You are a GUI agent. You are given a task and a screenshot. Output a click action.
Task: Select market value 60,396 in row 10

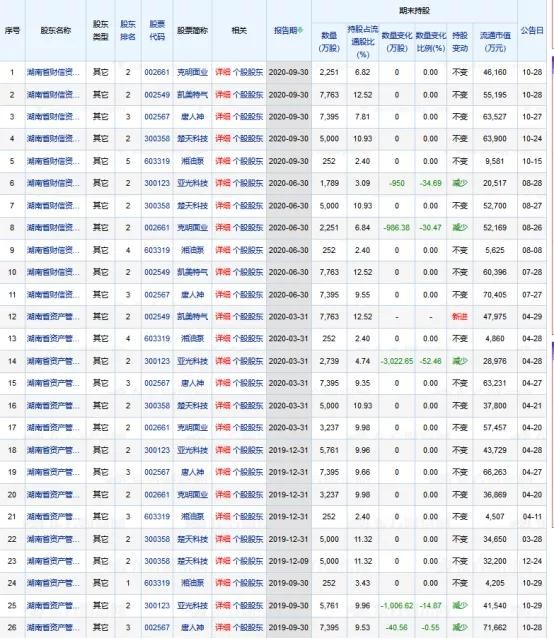[x=495, y=272]
